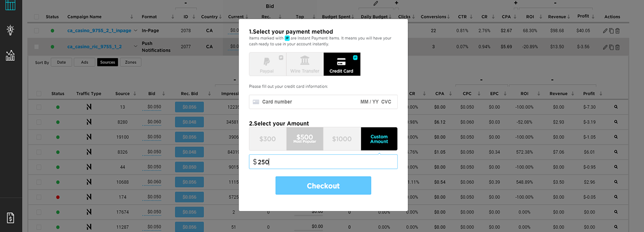The image size is (644, 232).
Task: Click the magnifier icon for source 13 row
Action: click(x=616, y=107)
